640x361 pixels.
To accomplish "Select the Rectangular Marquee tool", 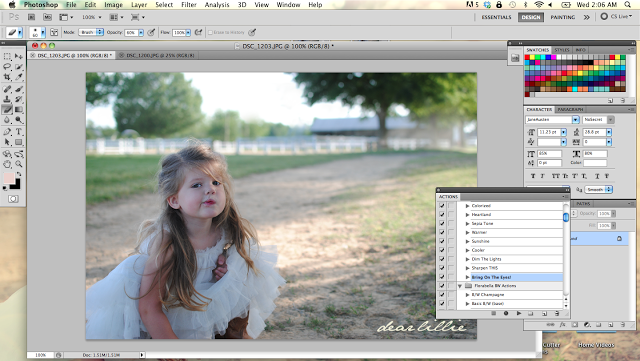I will pos(7,56).
